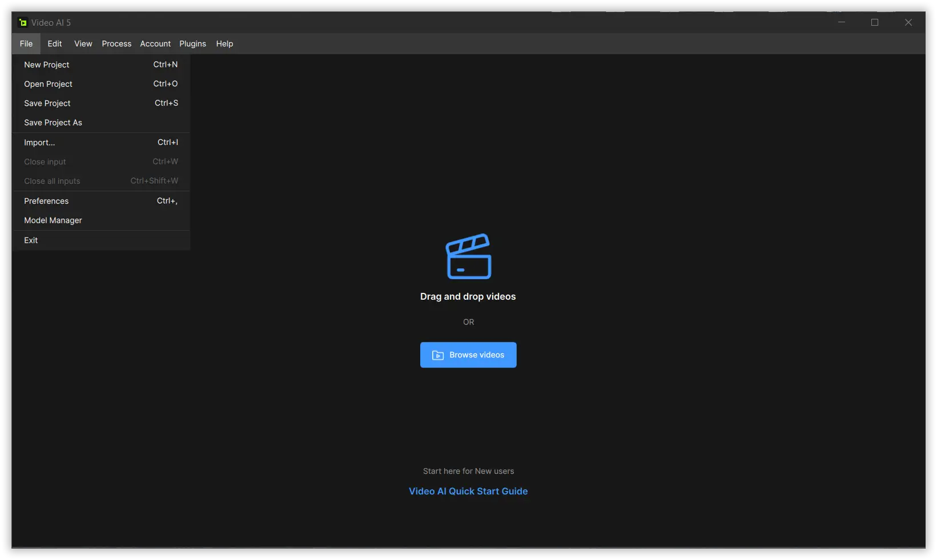The height and width of the screenshot is (560, 937).
Task: Open the Video AI Quick Start Guide link
Action: coord(468,491)
